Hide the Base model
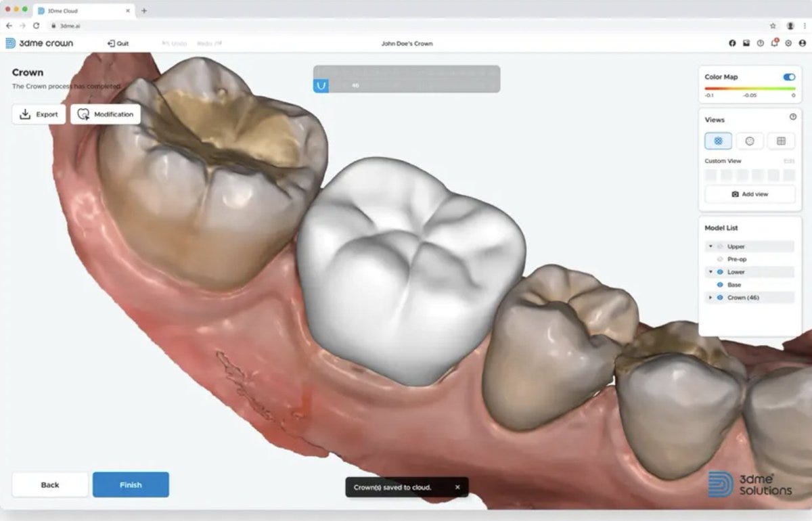This screenshot has height=521, width=812. 720,284
